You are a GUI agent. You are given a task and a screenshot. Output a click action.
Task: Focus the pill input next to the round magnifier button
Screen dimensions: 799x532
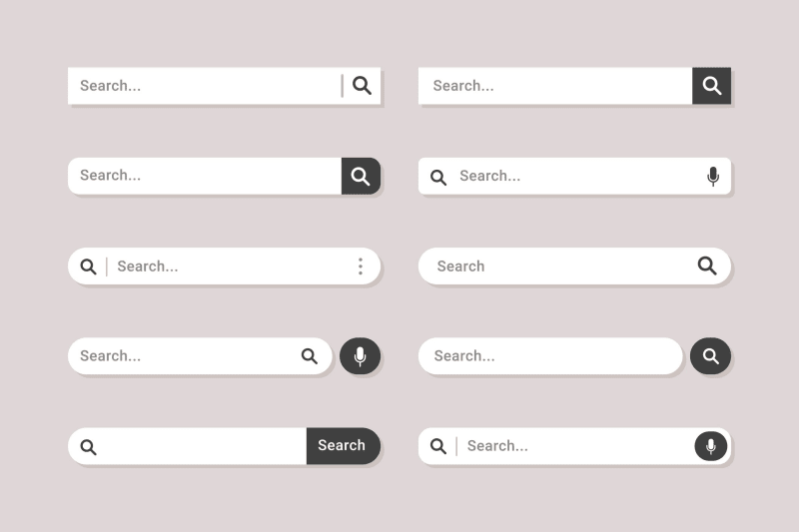(x=549, y=356)
